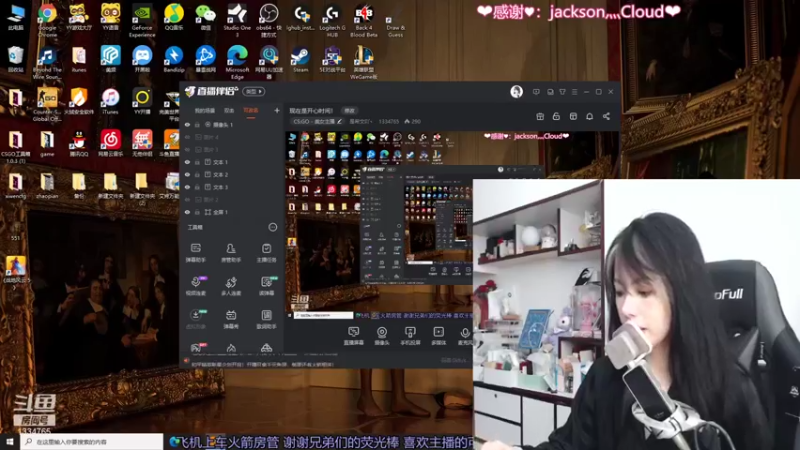Viewport: 800px width, 450px height.
Task: Open the 主播任务 checklist tool
Action: tap(266, 253)
